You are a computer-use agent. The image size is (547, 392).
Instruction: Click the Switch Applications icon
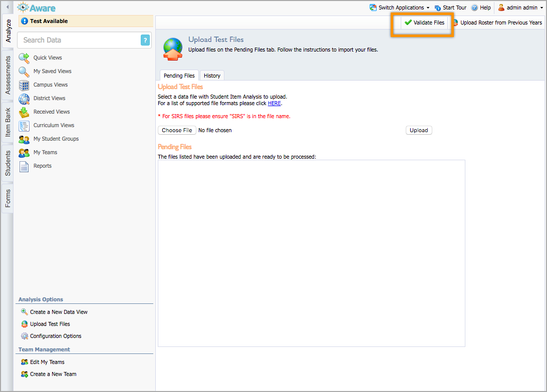(x=373, y=8)
